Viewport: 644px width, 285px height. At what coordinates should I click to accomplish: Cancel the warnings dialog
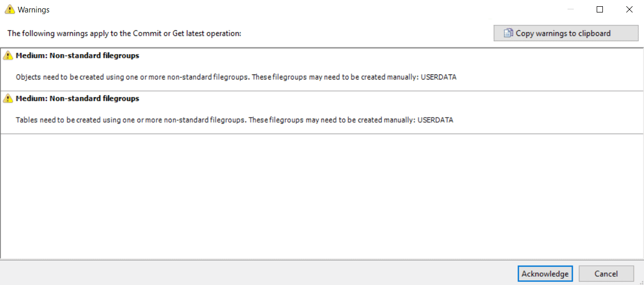(606, 274)
